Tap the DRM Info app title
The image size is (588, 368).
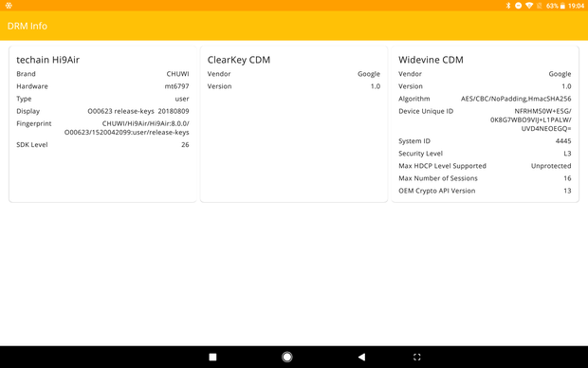28,26
